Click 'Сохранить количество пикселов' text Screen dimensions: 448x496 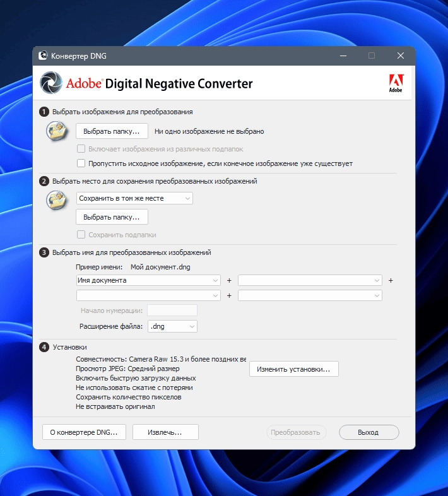[129, 397]
